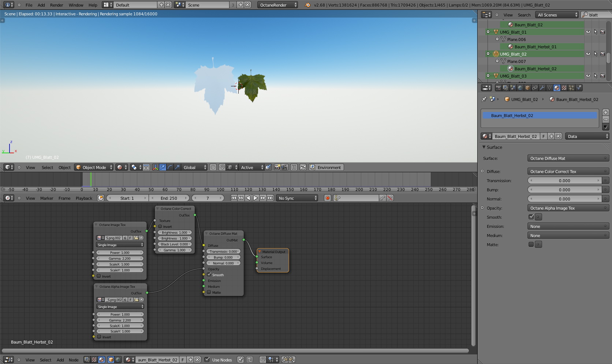612x364 pixels.
Task: Open the node editor Node menu
Action: click(74, 360)
